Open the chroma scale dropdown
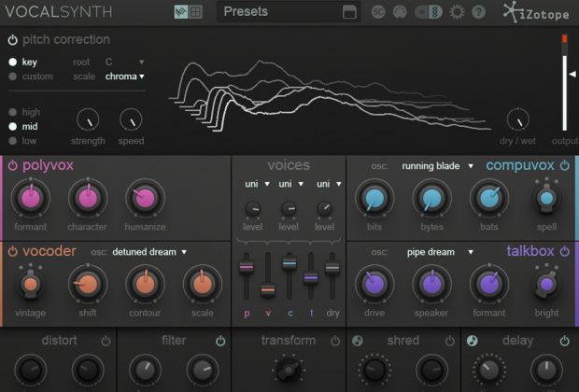The image size is (579, 392). click(x=124, y=77)
